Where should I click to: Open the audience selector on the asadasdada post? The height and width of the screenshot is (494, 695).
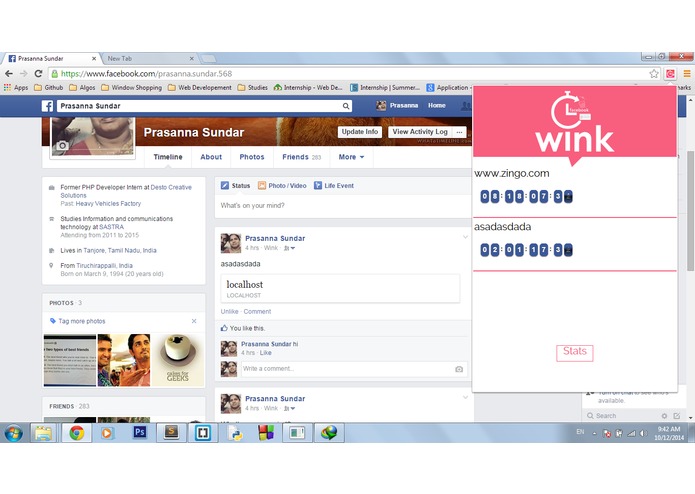click(x=289, y=248)
